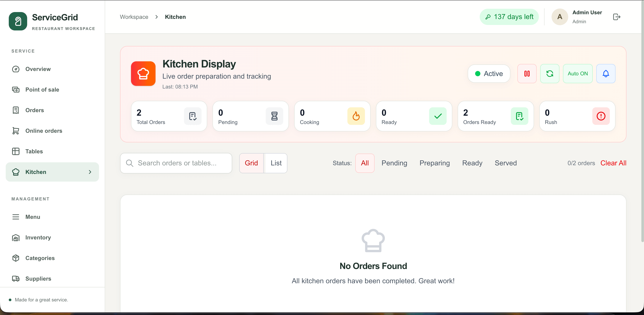This screenshot has height=315, width=644.
Task: Click the ServiceGrid logo icon
Action: coord(18,21)
